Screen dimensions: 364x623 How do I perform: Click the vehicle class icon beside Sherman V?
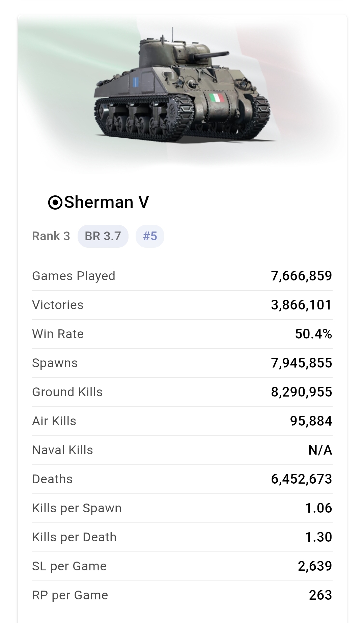tap(55, 202)
